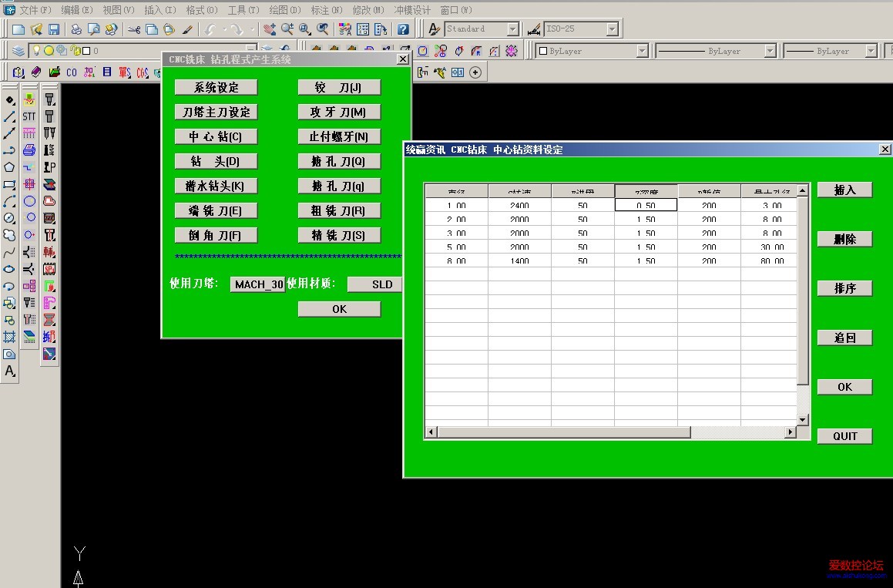The height and width of the screenshot is (588, 893).
Task: Open the Layer Properties Manager icon
Action: [x=18, y=51]
